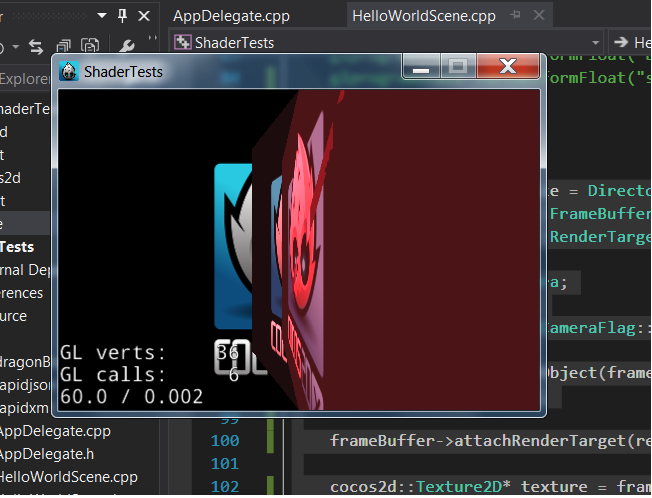Maximize the ShaderTests window

458,67
